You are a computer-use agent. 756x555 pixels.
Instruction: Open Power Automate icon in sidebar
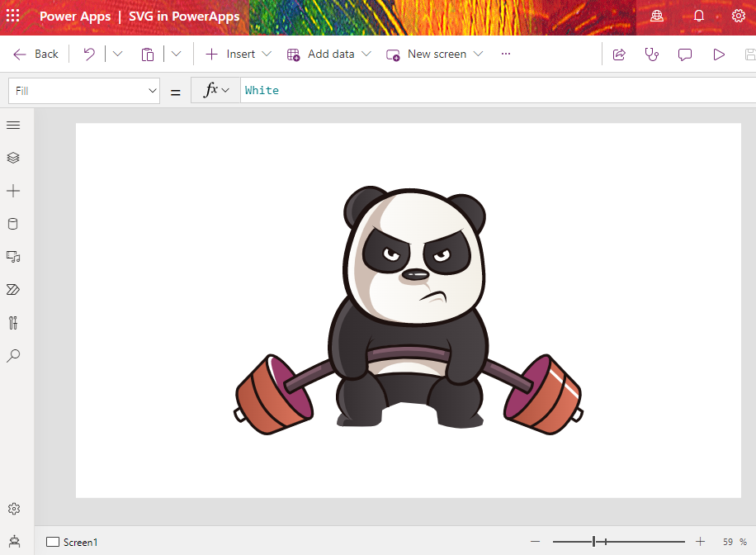pyautogui.click(x=13, y=290)
